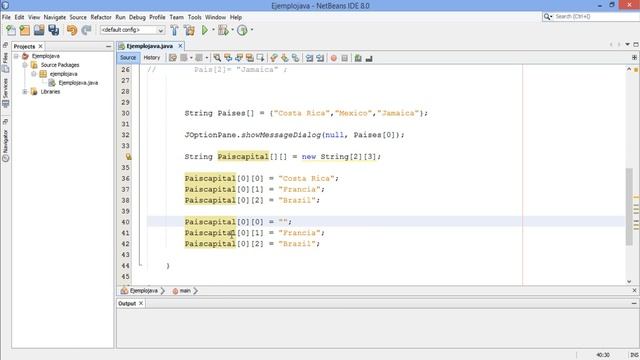The image size is (640, 360).
Task: Click Stop Macro Recording icon
Action: click(344, 58)
